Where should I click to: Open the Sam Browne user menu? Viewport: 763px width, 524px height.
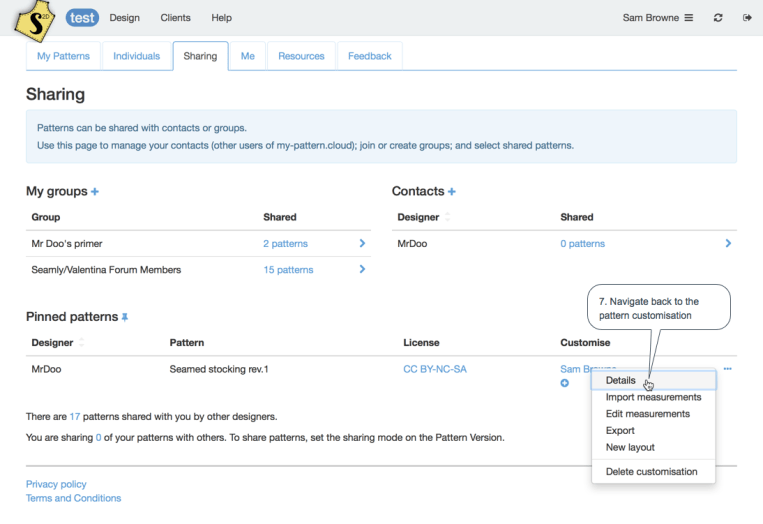(657, 18)
